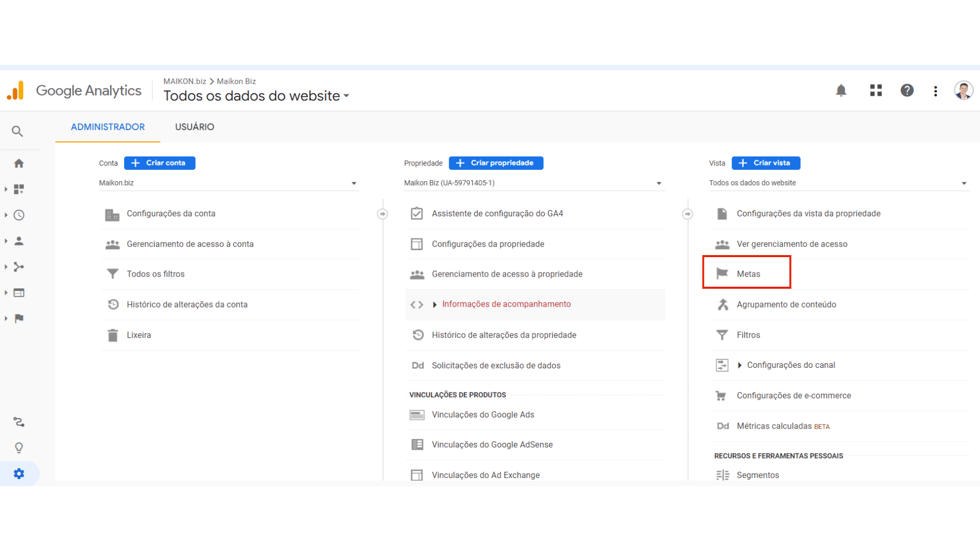Open the Vista view dropdown selector
This screenshot has width=980, height=551.
coord(839,183)
